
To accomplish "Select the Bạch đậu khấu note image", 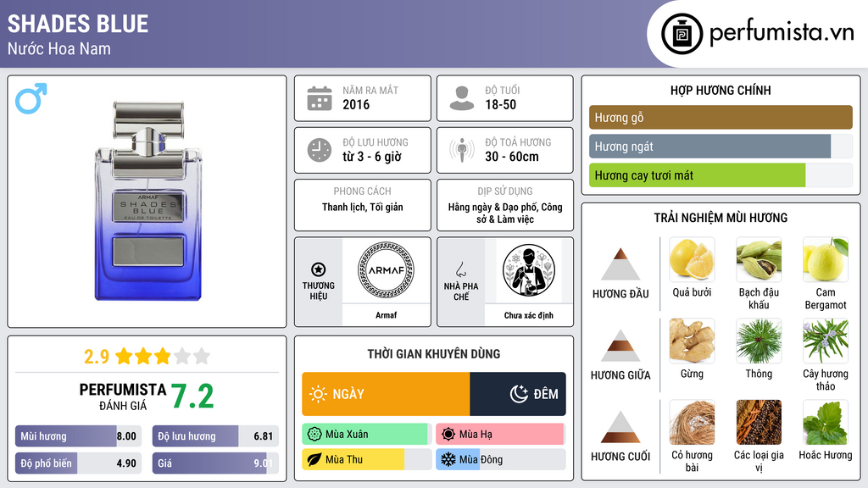I will pos(759,259).
